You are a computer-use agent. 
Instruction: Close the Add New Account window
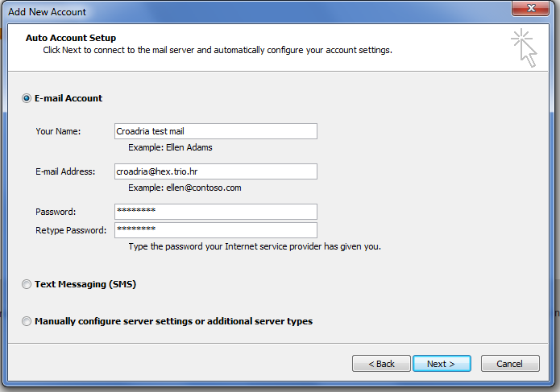coord(530,8)
